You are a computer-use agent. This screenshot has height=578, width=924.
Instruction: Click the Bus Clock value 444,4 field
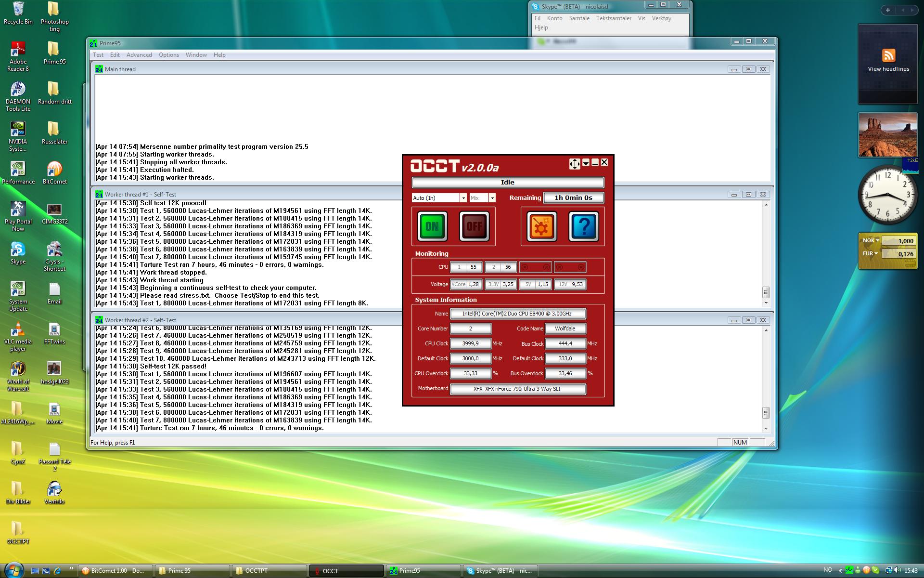pyautogui.click(x=565, y=343)
